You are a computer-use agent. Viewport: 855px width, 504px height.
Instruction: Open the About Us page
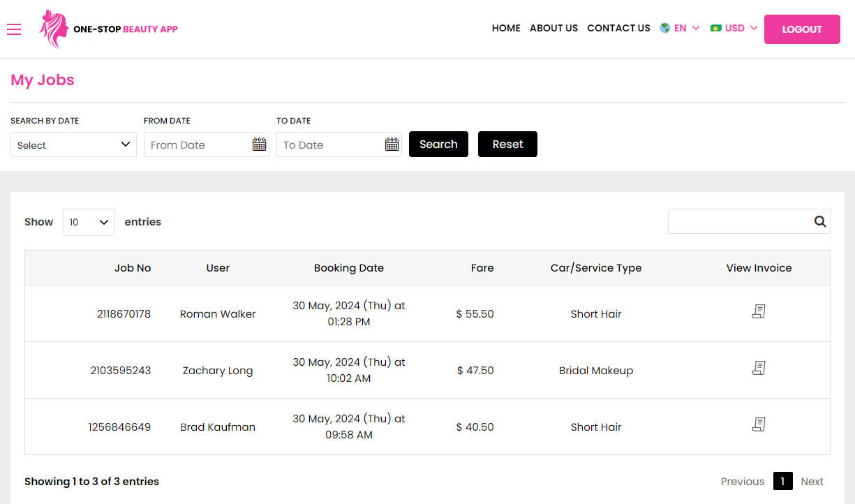[553, 28]
